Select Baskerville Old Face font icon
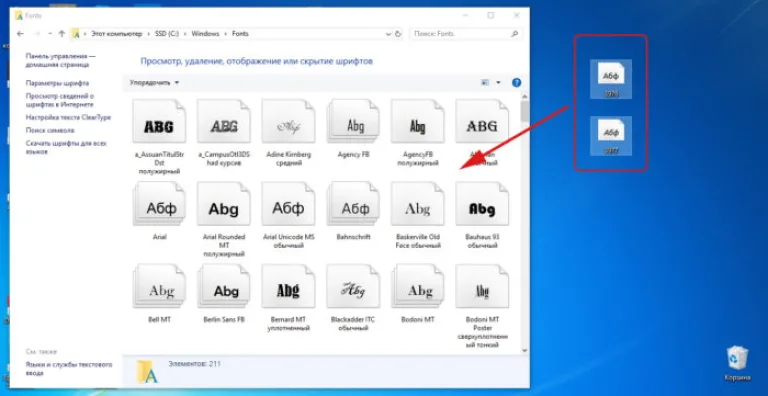 [x=417, y=204]
